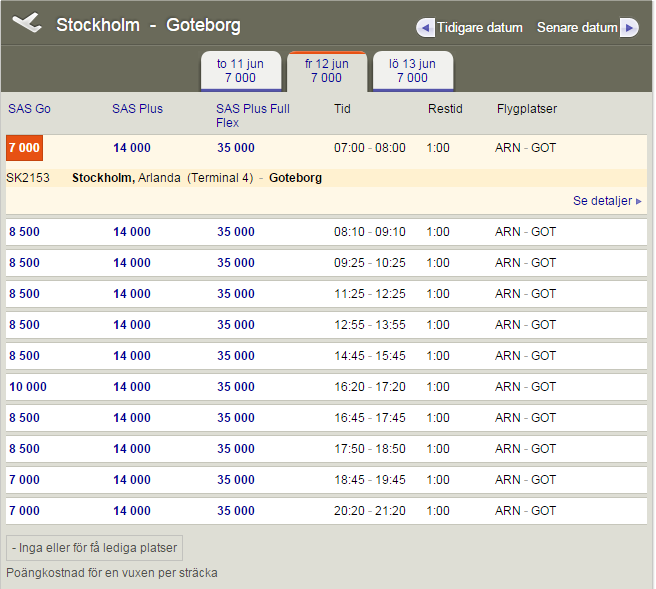This screenshot has width=656, height=589.
Task: Click the Inga eller för få lediga platser button
Action: coord(94,548)
